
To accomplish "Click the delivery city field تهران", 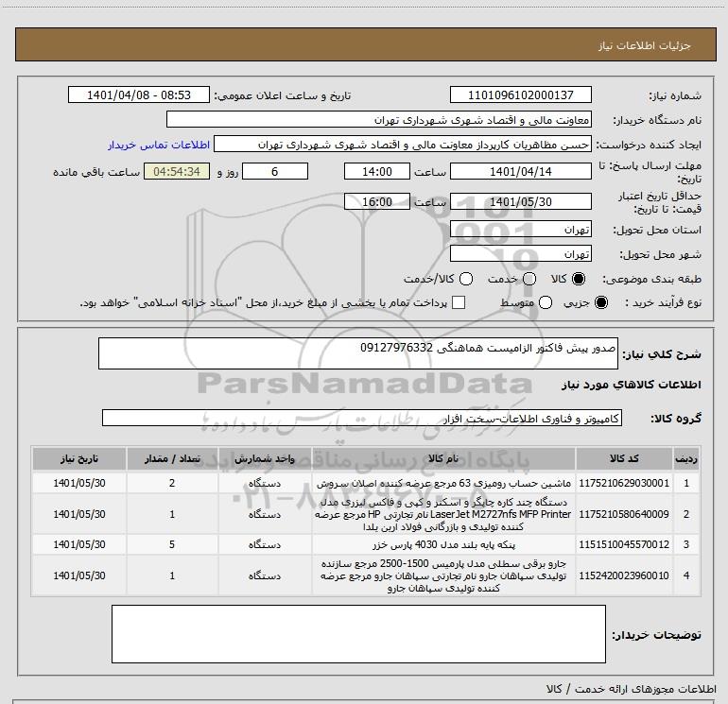I will [x=520, y=253].
